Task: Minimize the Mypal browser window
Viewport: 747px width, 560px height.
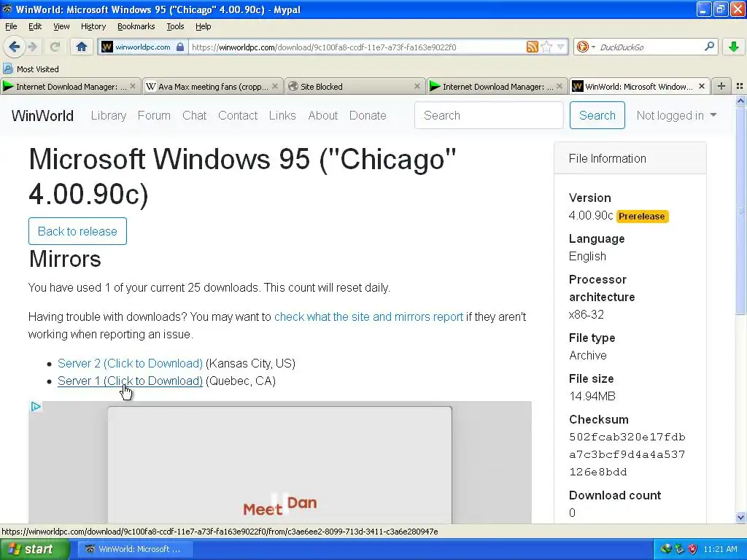Action: pos(704,9)
